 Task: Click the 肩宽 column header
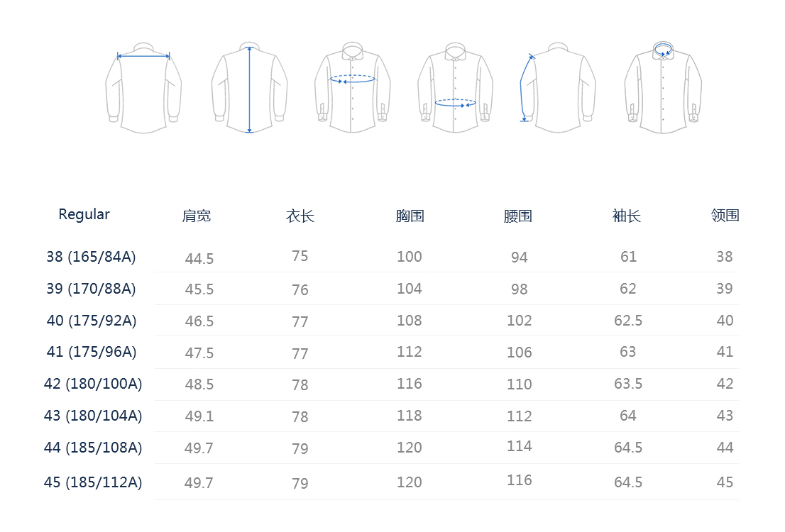point(196,216)
